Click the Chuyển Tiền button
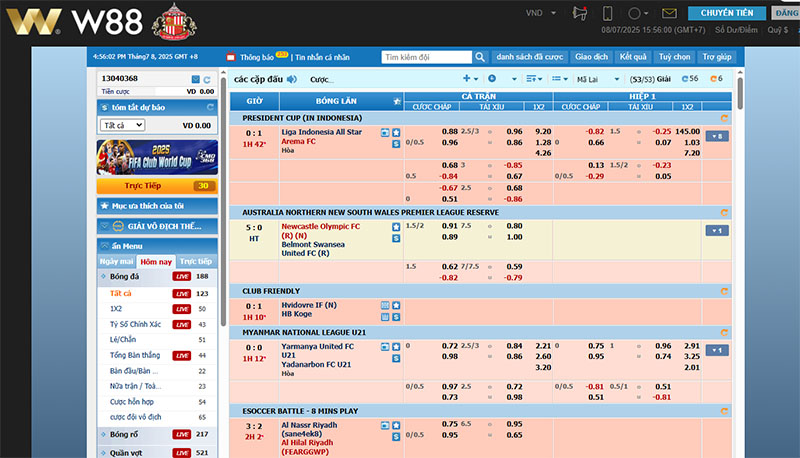Screen dimensions: 800x458 pos(727,13)
